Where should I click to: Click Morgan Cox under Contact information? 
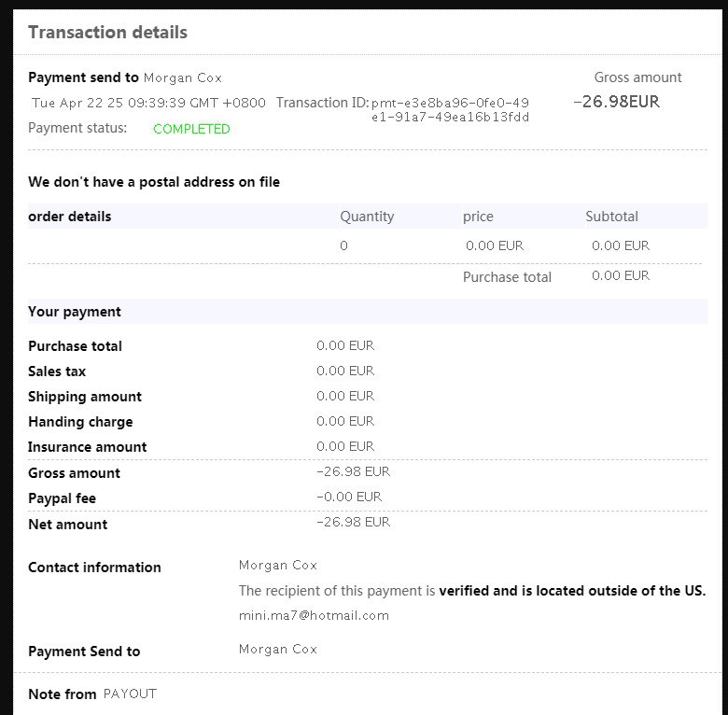(277, 565)
